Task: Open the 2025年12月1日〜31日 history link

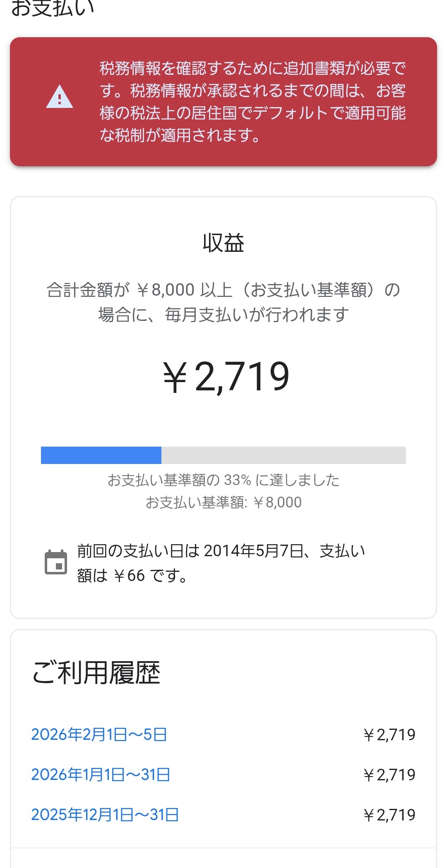Action: coord(105,815)
